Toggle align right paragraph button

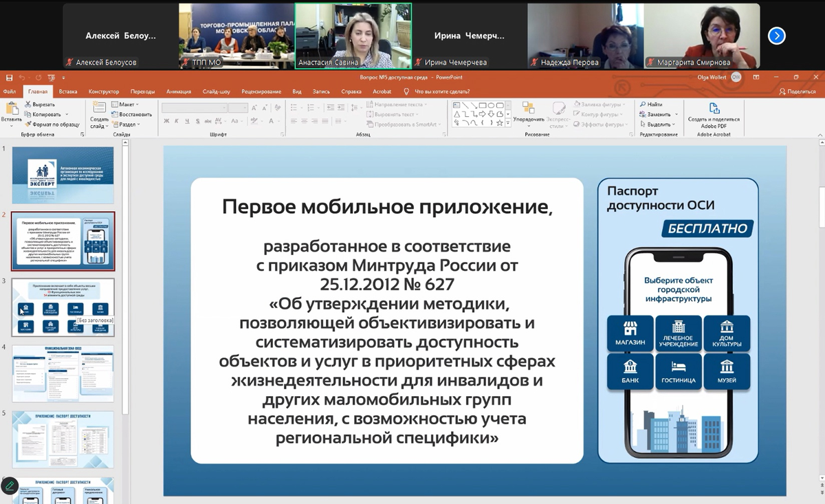click(313, 121)
